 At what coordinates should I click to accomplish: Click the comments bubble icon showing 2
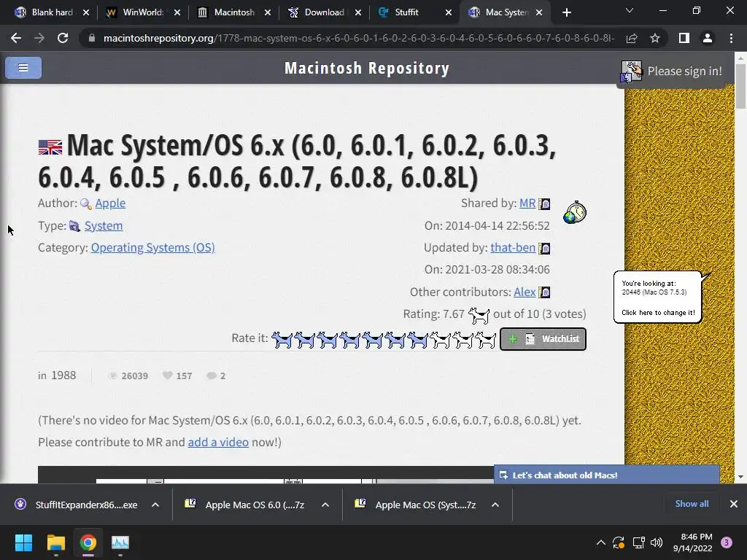coord(211,376)
